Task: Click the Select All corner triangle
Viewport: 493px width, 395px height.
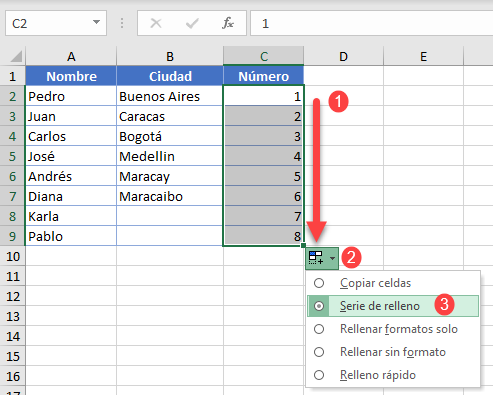Action: [x=16, y=56]
